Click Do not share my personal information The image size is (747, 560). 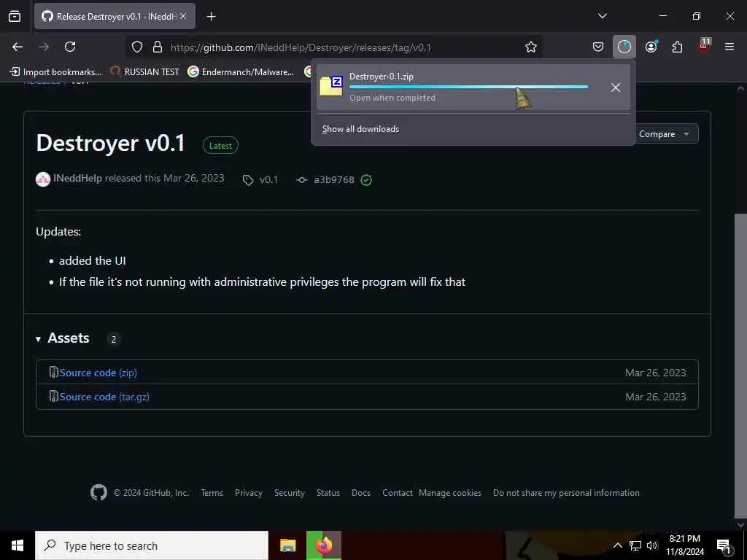click(x=566, y=493)
